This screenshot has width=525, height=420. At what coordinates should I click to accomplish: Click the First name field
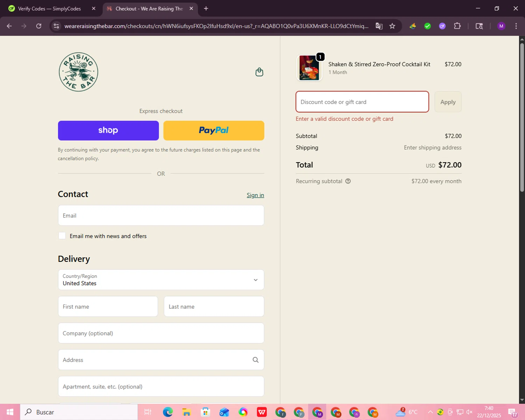coord(108,307)
